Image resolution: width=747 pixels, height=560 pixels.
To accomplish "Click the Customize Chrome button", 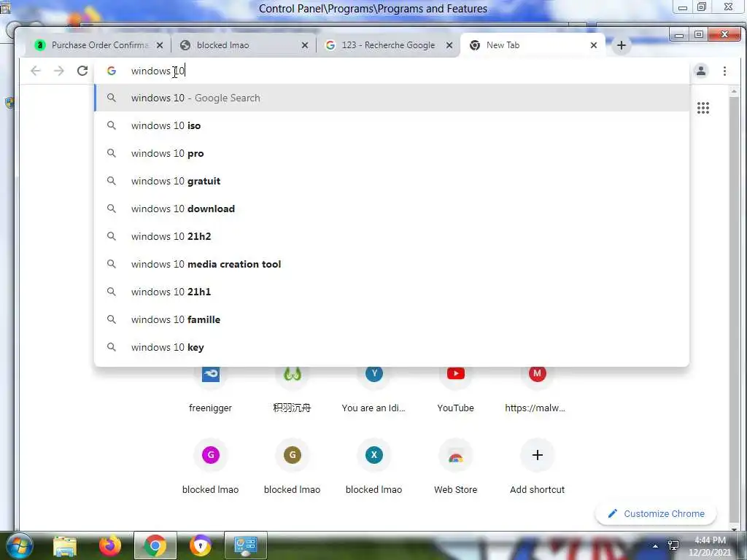I will [656, 514].
